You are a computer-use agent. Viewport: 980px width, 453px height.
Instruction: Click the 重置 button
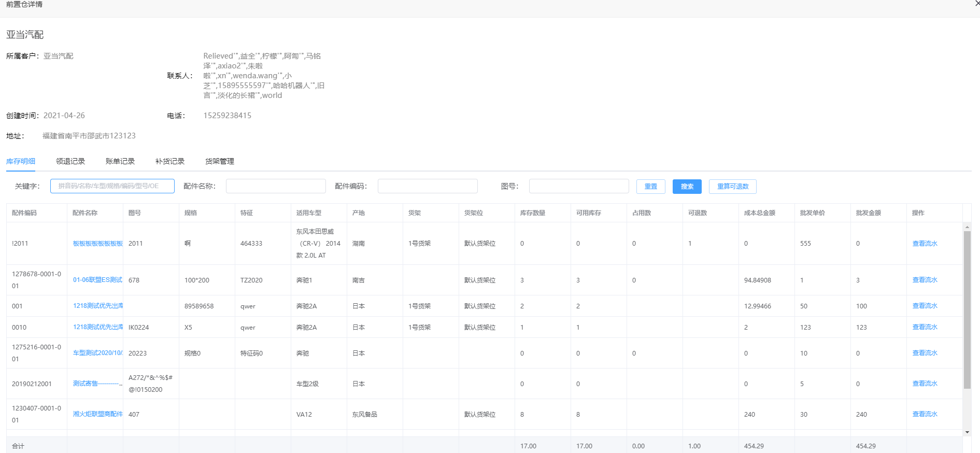coord(651,187)
